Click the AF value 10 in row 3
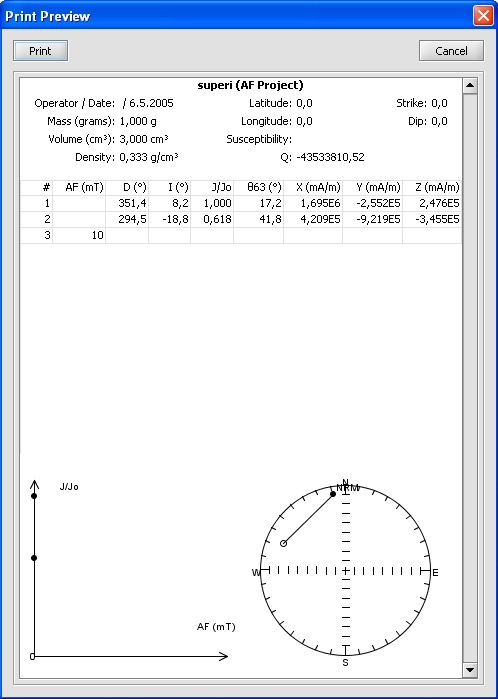The width and height of the screenshot is (498, 699). pyautogui.click(x=98, y=235)
